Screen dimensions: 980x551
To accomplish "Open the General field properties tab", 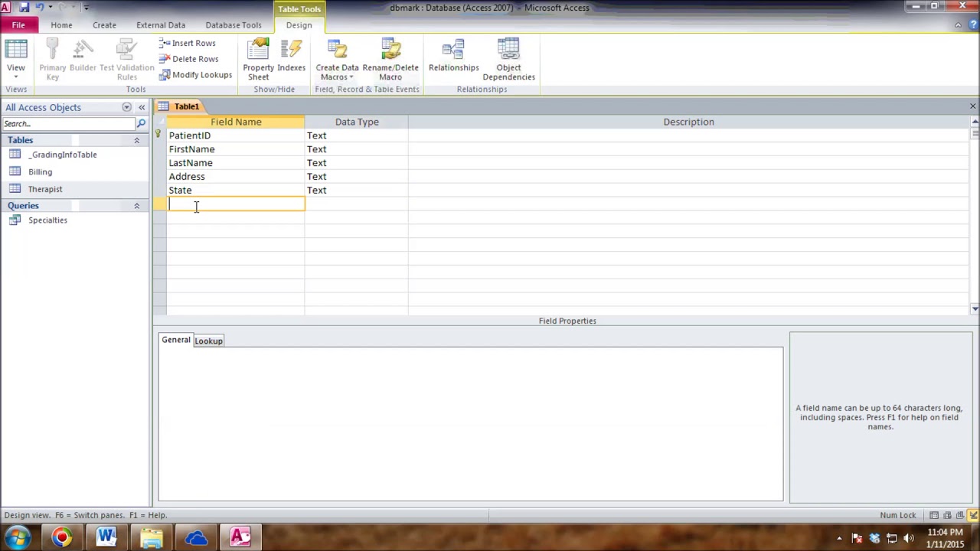I will [175, 340].
